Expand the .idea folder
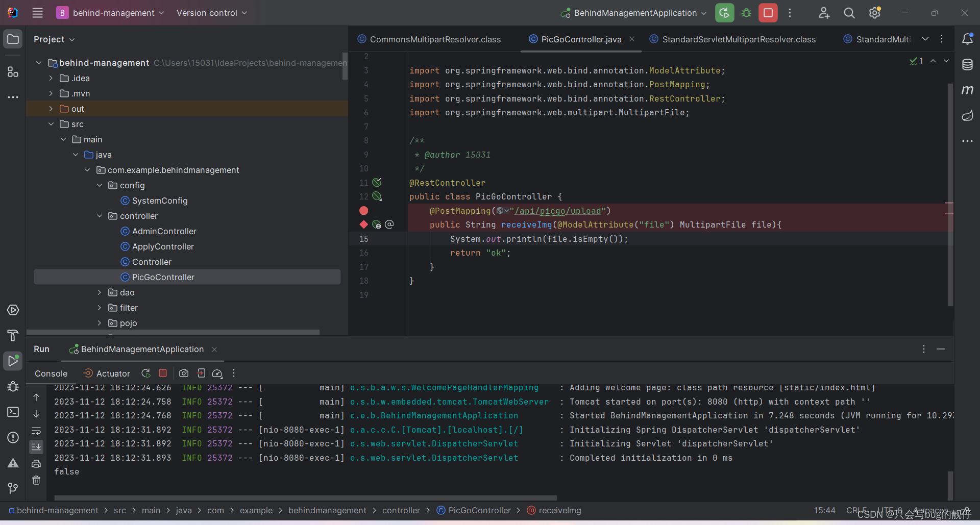 click(x=51, y=78)
